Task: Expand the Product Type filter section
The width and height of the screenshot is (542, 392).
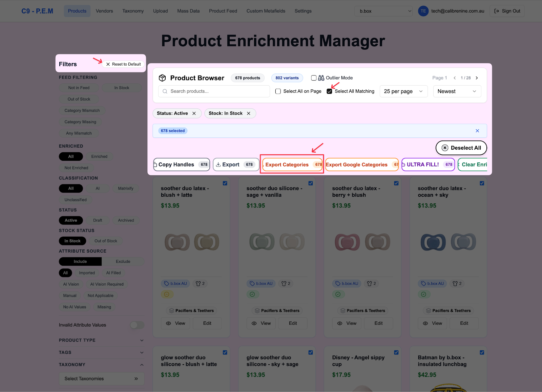Action: click(x=101, y=340)
